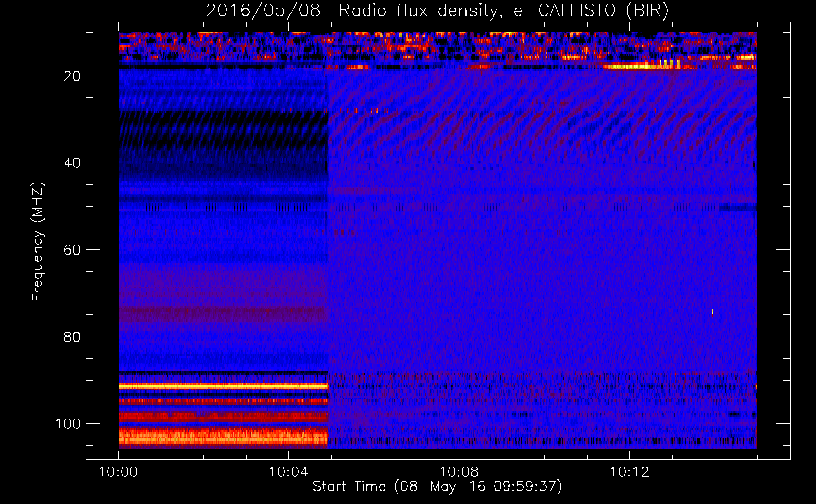Click the '10:08' time tick label
This screenshot has height=504, width=816.
459,472
